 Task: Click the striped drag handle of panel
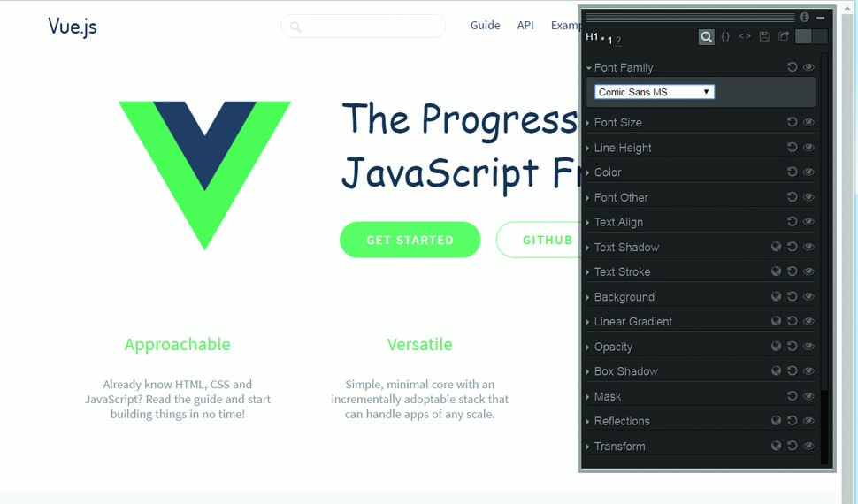[x=690, y=18]
